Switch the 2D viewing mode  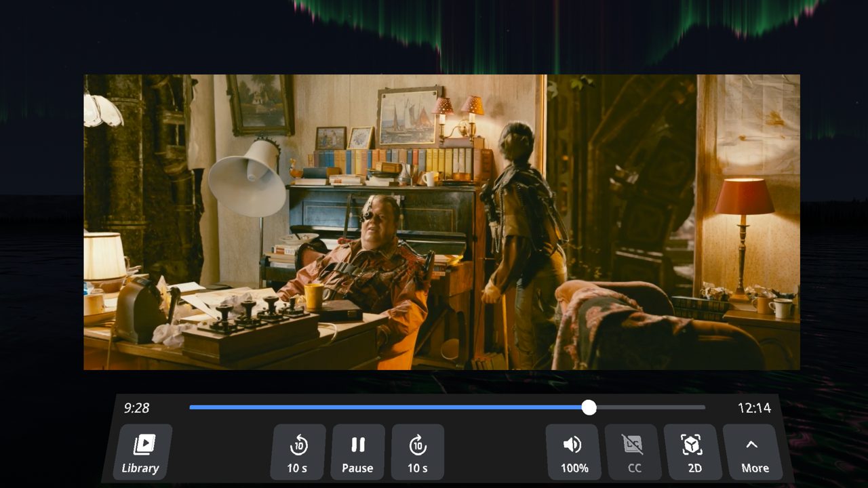(x=692, y=452)
